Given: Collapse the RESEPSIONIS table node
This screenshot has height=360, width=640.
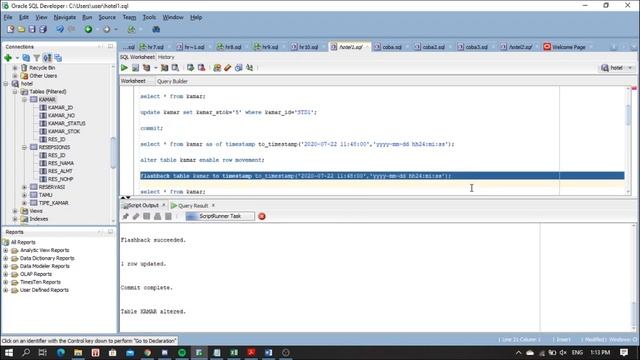Looking at the screenshot, I should coord(24,147).
